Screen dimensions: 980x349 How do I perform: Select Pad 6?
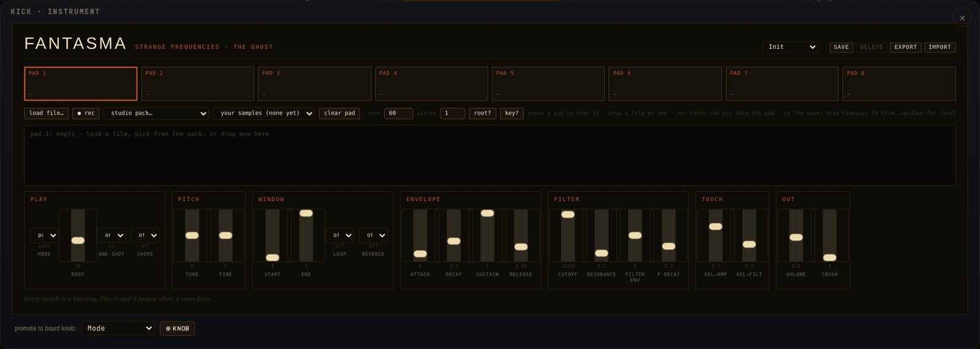point(665,83)
